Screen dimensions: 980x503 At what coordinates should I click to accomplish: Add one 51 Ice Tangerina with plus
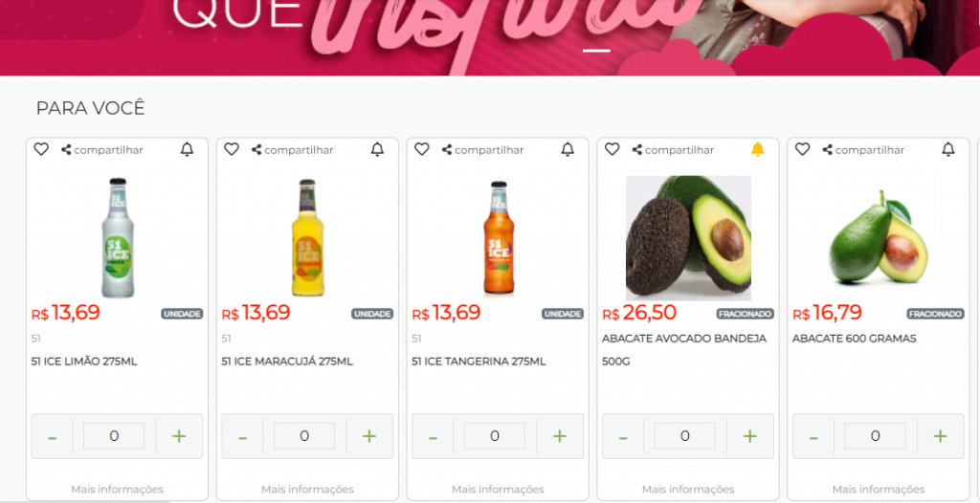560,436
